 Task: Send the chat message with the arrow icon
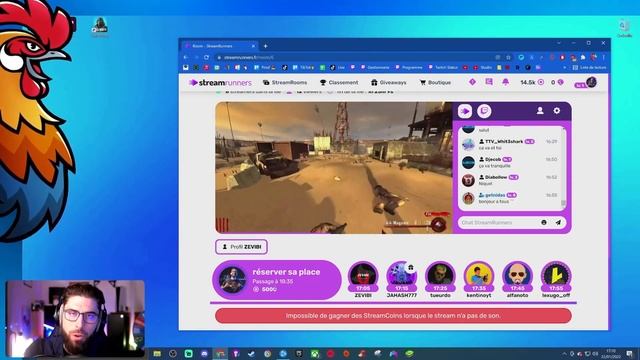558,222
